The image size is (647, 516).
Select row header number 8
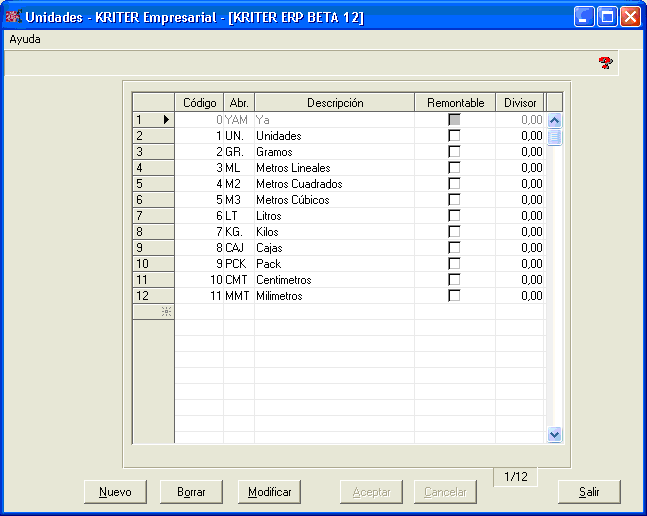point(153,232)
